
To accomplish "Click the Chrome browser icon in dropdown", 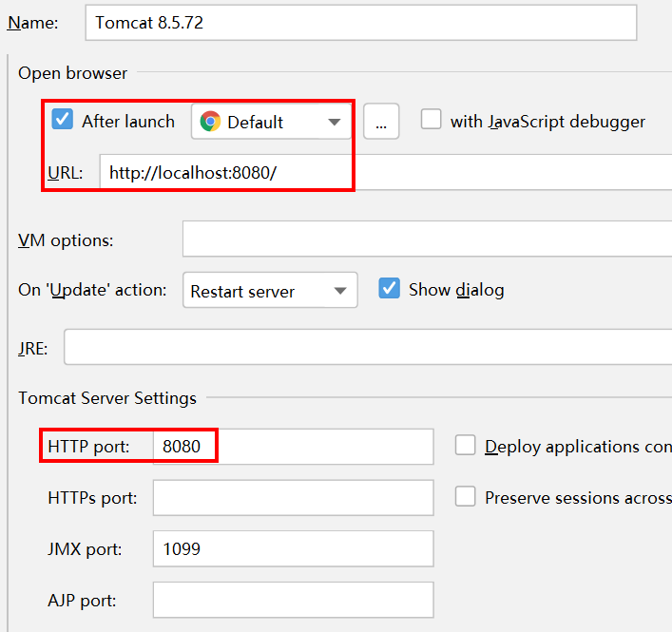I will coord(210,122).
